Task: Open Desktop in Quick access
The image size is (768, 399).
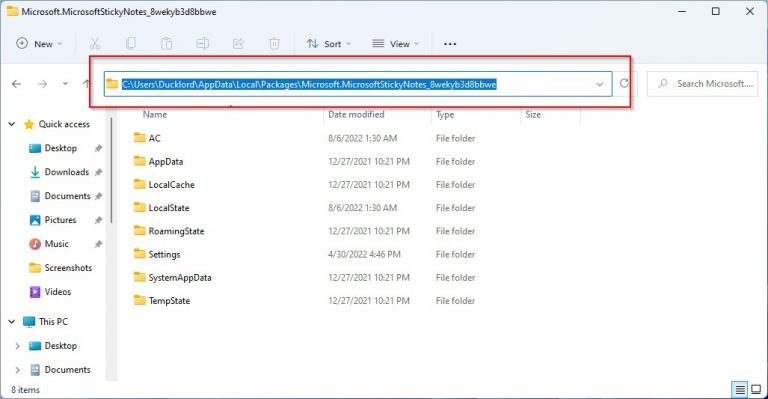Action: tap(61, 148)
